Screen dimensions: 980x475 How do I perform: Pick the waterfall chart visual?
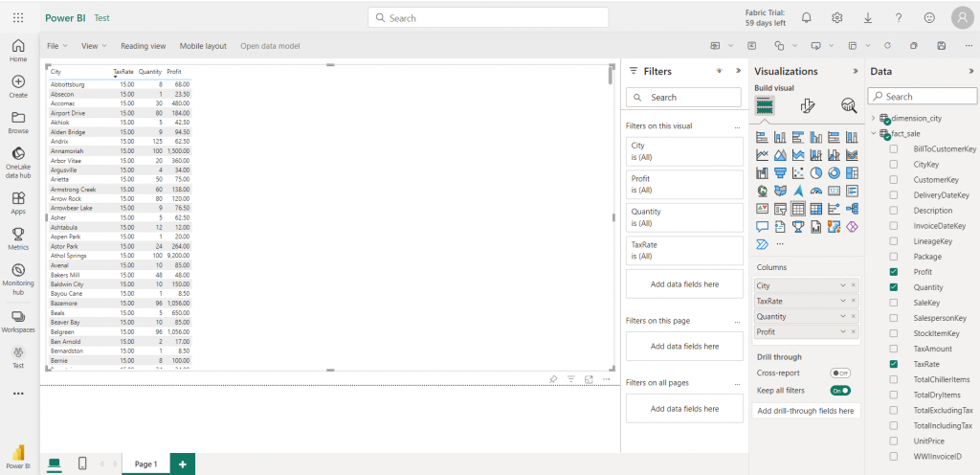(762, 172)
